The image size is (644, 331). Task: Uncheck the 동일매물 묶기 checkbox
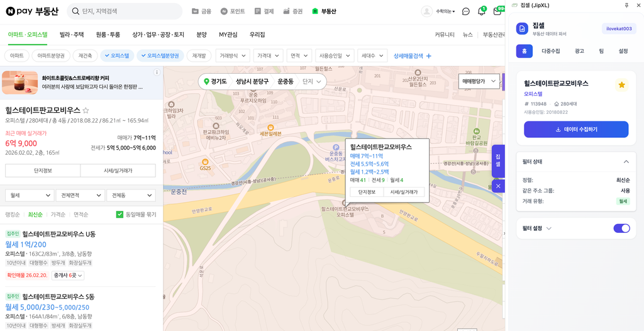click(x=119, y=214)
